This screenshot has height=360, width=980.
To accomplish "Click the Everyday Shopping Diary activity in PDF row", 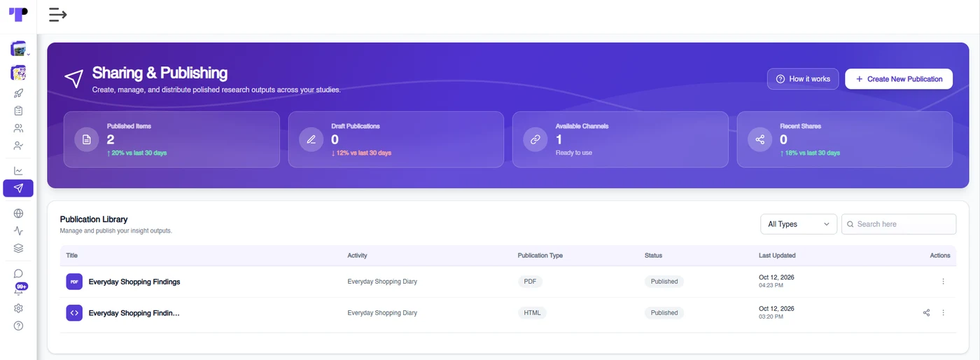I will tap(382, 282).
